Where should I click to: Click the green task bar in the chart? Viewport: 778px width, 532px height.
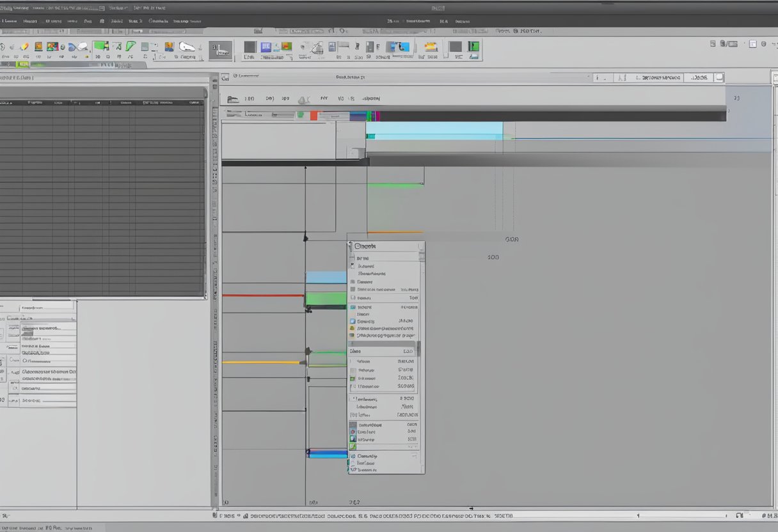coord(326,299)
